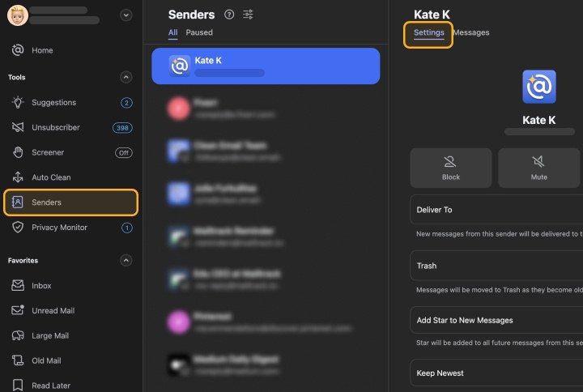Open Privacy Monitor shield icon
Screen dimensions: 583x392
18,228
